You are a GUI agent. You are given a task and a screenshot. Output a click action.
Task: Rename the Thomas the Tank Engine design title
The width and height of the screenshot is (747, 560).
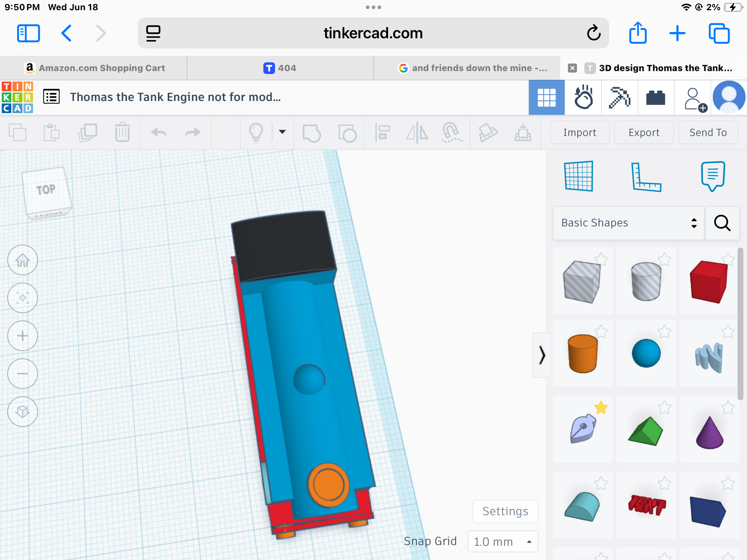click(x=175, y=97)
